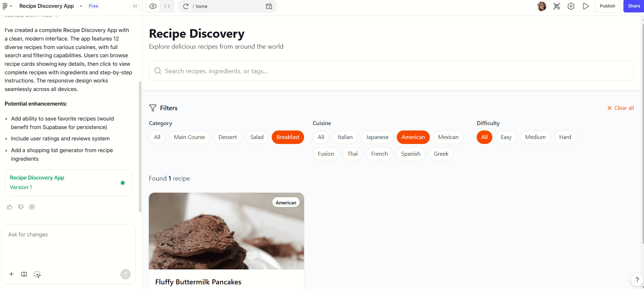
Task: Deselect the Breakfast category chip
Action: [288, 137]
